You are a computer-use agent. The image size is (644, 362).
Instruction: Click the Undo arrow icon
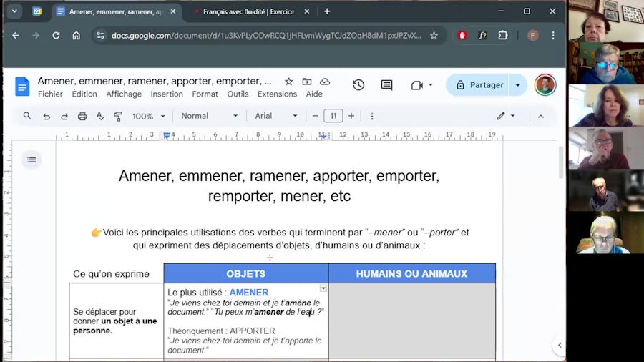coord(47,116)
